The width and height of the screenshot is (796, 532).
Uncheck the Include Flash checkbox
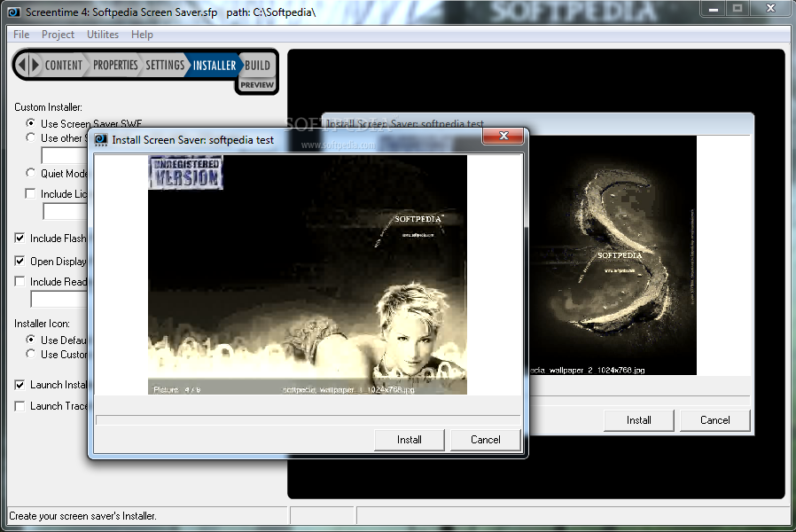click(x=20, y=238)
